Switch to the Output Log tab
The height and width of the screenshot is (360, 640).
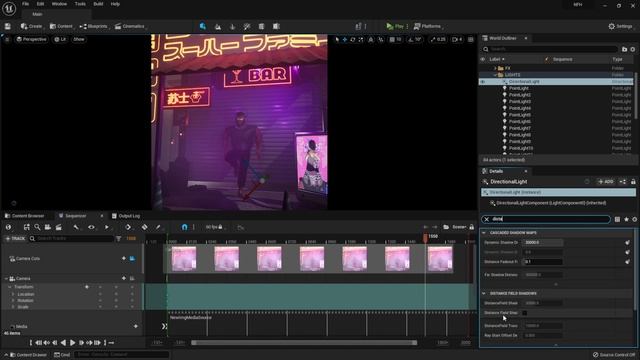(126, 216)
